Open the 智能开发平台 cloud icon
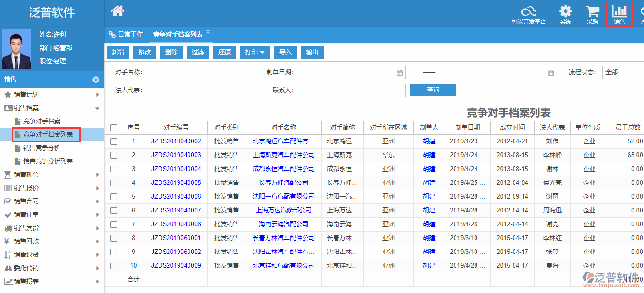 coord(528,11)
